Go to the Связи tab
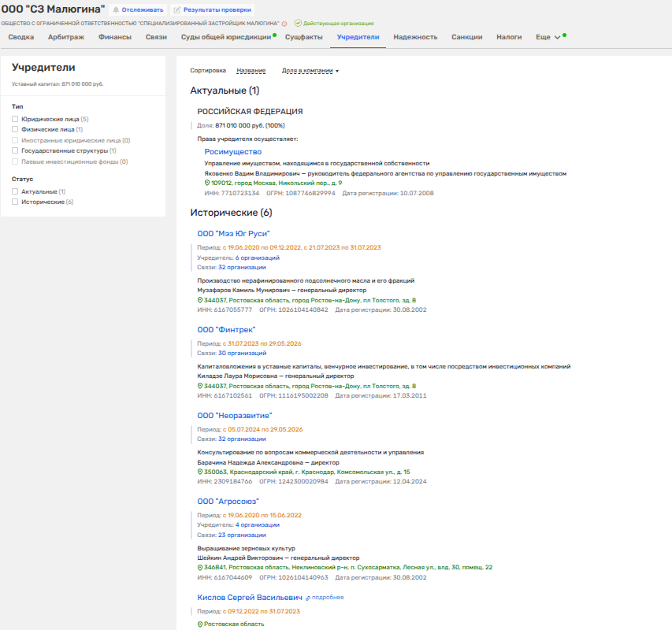 click(156, 37)
